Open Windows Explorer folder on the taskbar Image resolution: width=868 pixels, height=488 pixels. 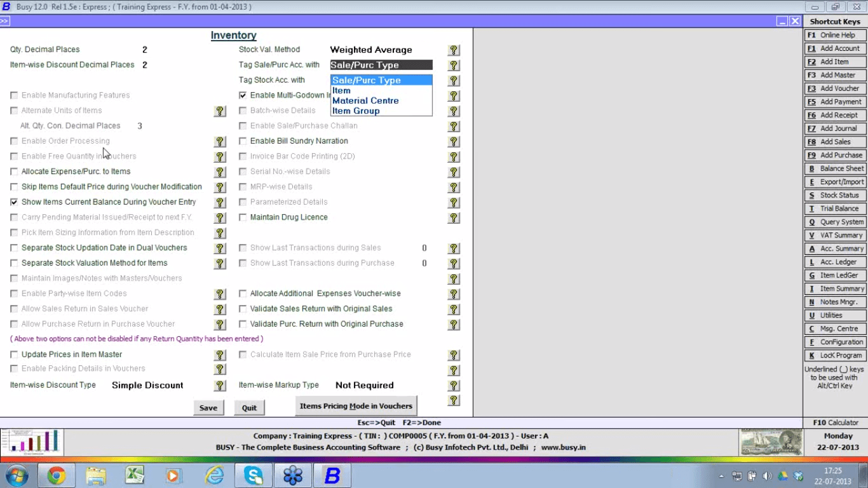click(96, 475)
